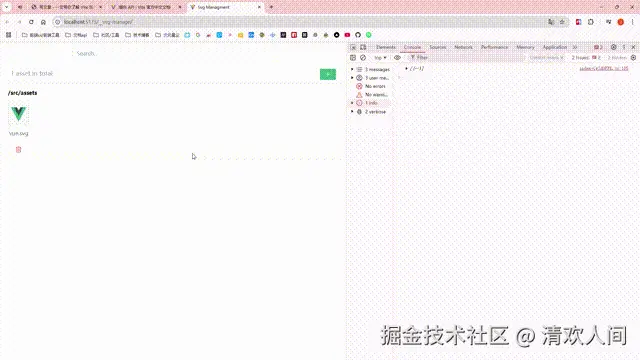Click the browser back arrow

[x=7, y=22]
